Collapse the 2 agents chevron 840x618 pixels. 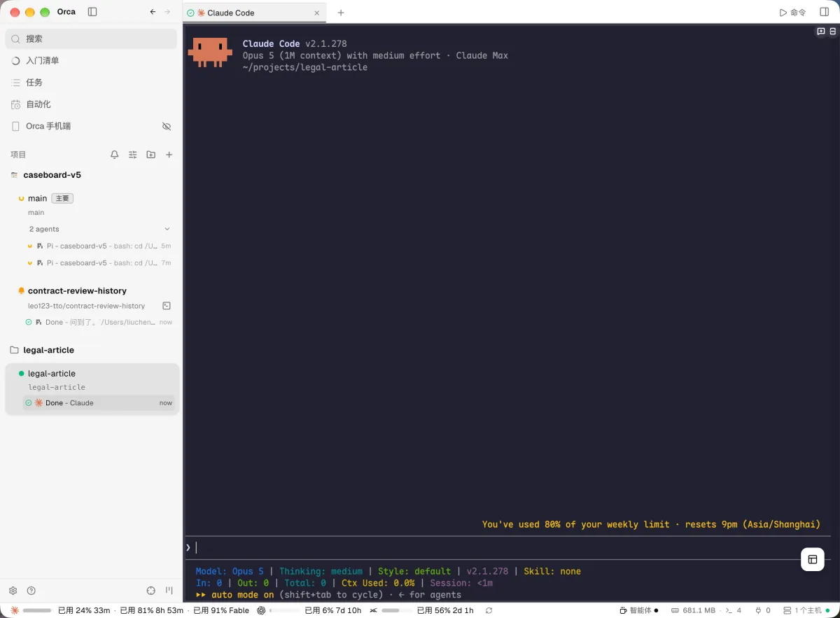(167, 229)
